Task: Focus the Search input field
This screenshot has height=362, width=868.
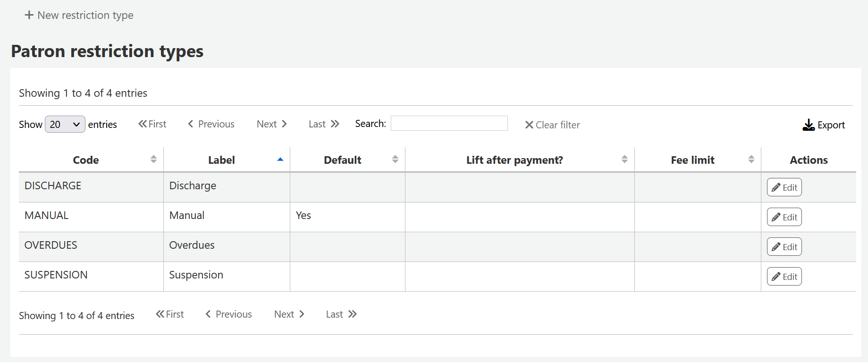Action: [x=449, y=123]
